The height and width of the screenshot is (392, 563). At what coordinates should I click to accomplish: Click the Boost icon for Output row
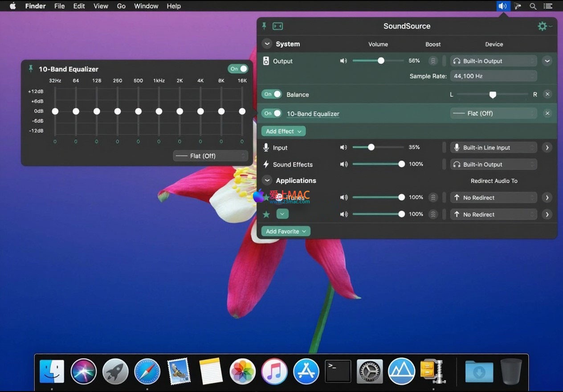coord(432,61)
